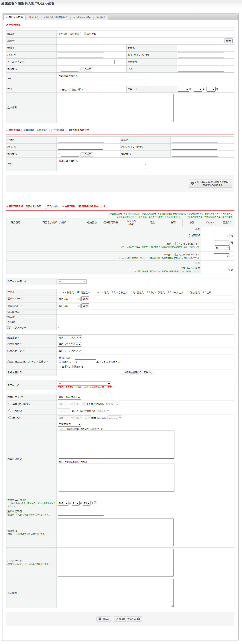This screenshot has width=242, height=644.
Task: Open the 都道府県 dropdown in ご注文者情報
Action: click(x=68, y=76)
